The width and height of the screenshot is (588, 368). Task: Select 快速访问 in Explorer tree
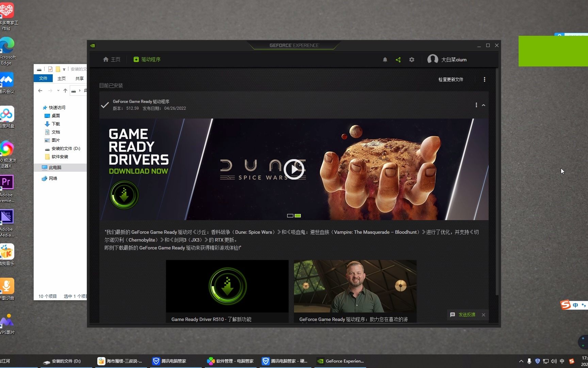[x=54, y=107]
